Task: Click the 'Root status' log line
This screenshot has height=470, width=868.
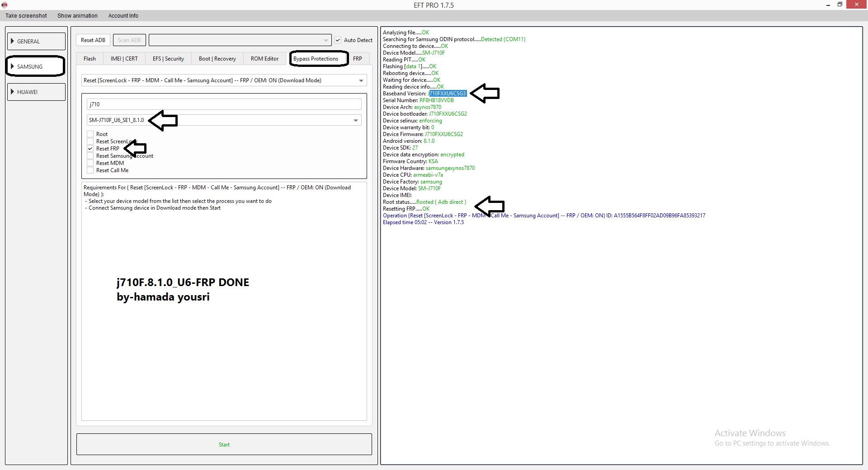Action: pos(425,202)
